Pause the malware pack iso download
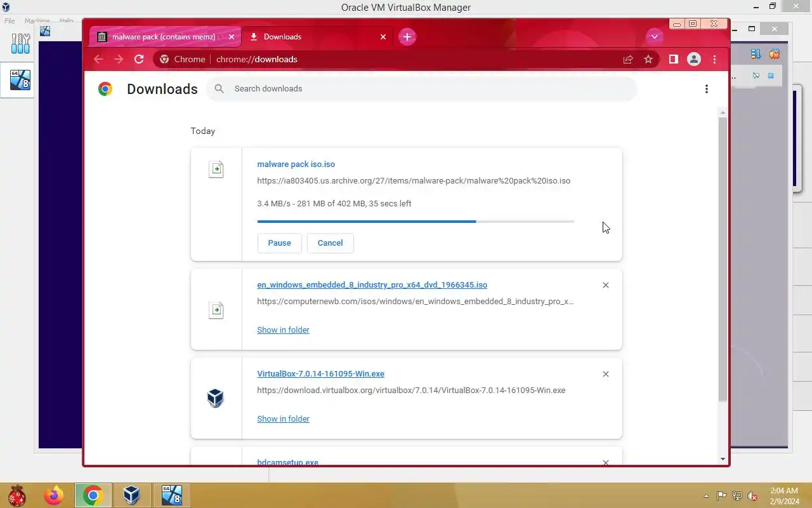 click(x=279, y=243)
